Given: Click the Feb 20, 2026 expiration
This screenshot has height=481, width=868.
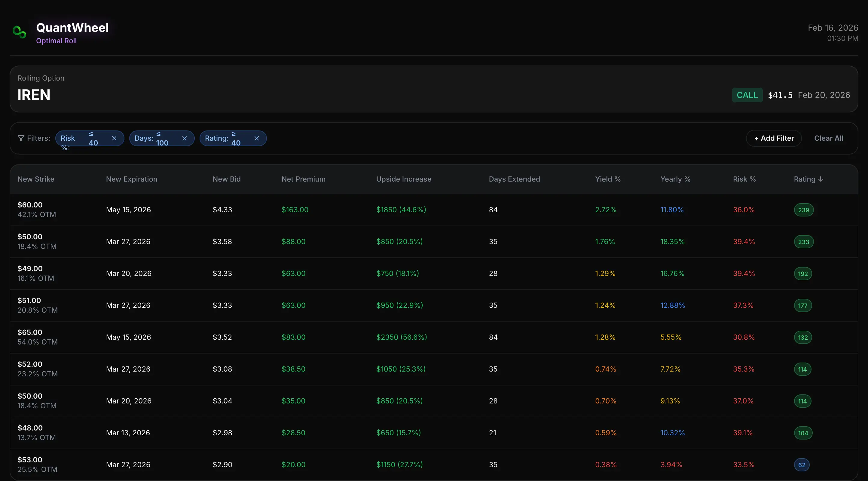Looking at the screenshot, I should tap(824, 95).
